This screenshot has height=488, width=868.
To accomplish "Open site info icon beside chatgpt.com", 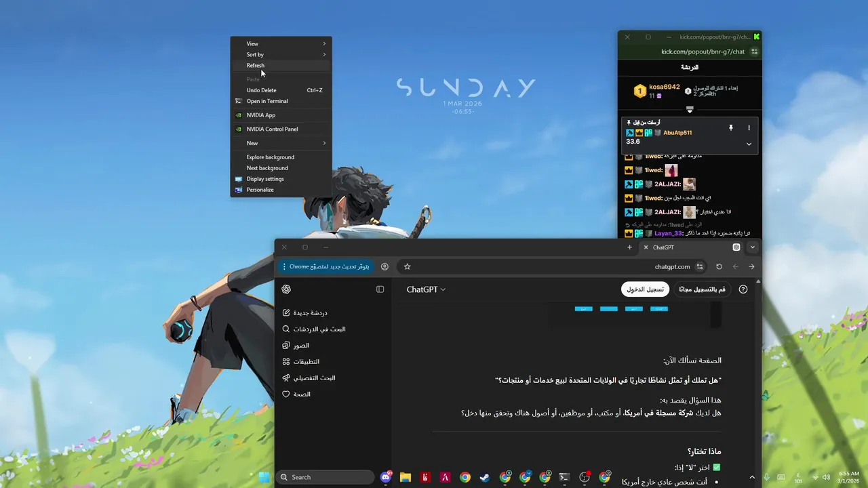I will coord(700,266).
